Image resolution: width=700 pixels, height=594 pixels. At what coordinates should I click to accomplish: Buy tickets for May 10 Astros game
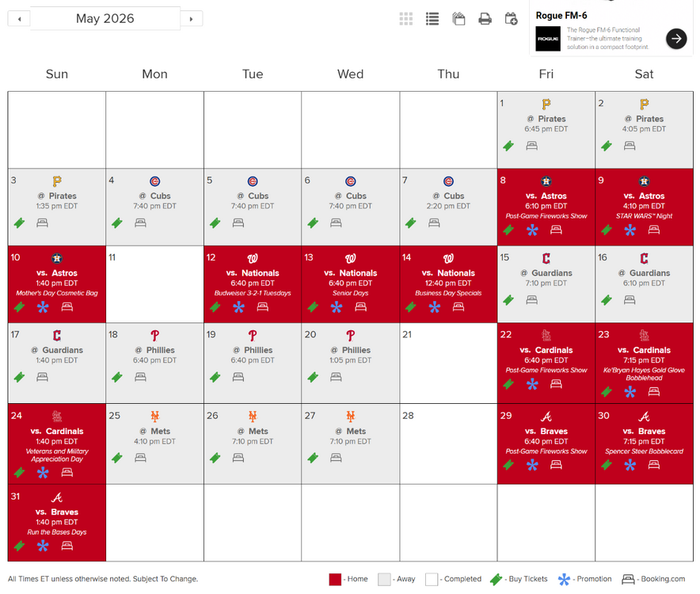[19, 307]
